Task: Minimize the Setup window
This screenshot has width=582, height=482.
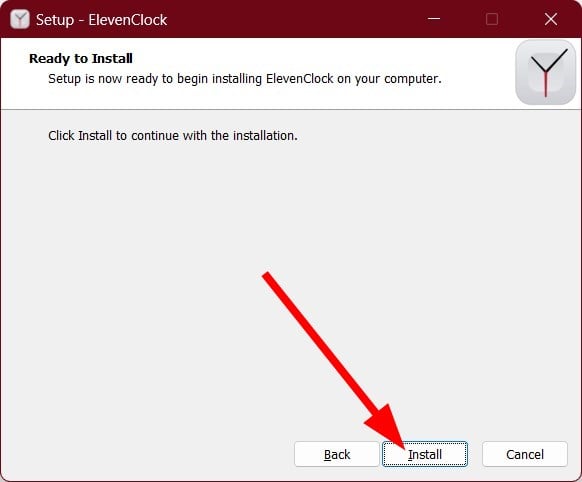Action: point(434,19)
